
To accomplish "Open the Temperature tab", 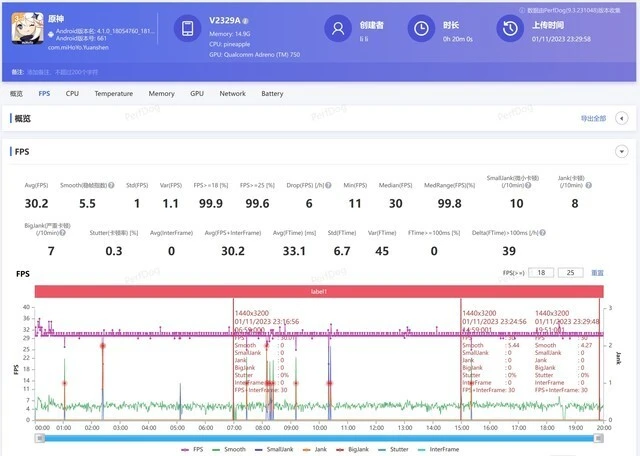I will point(113,93).
